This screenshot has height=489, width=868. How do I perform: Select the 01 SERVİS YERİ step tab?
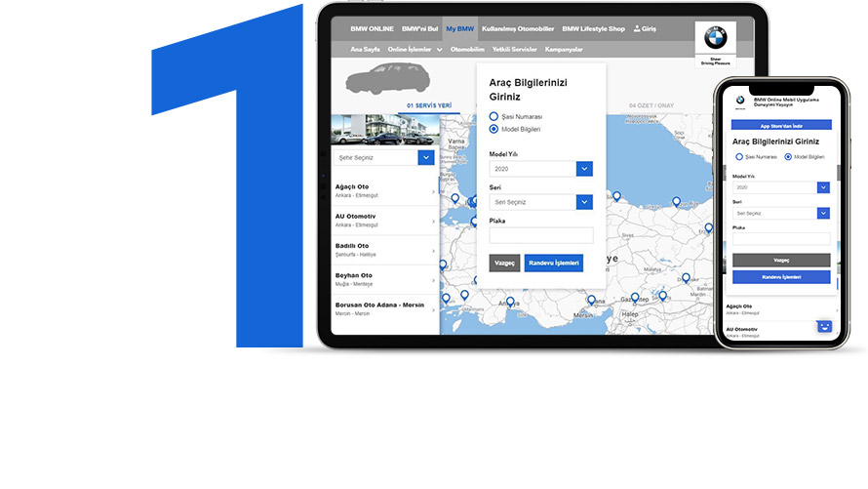click(429, 105)
